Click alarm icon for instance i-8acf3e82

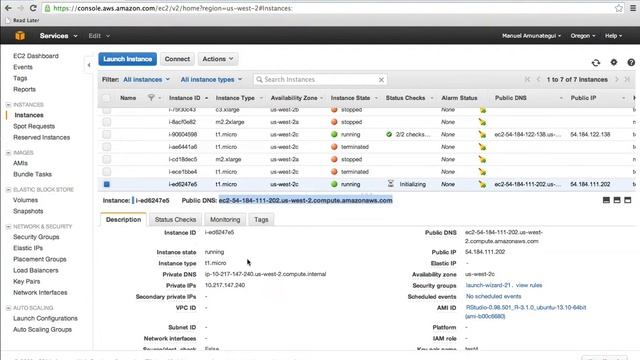[x=482, y=122]
